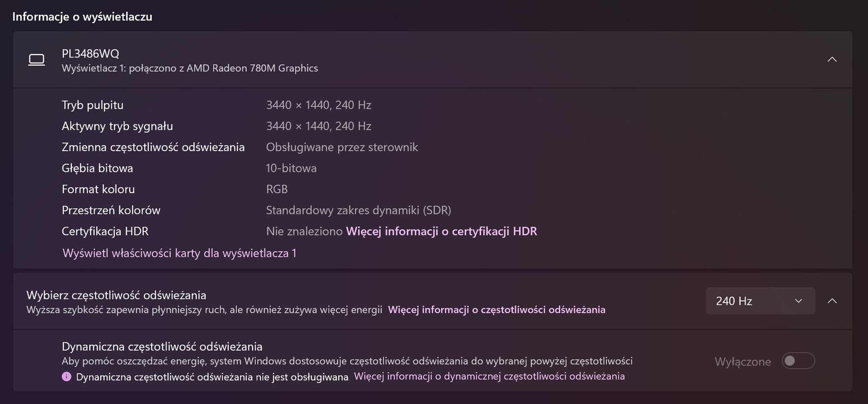Follow the Więcej informacji o częstotliwości odświeżania link
Image resolution: width=868 pixels, height=404 pixels.
[x=496, y=309]
